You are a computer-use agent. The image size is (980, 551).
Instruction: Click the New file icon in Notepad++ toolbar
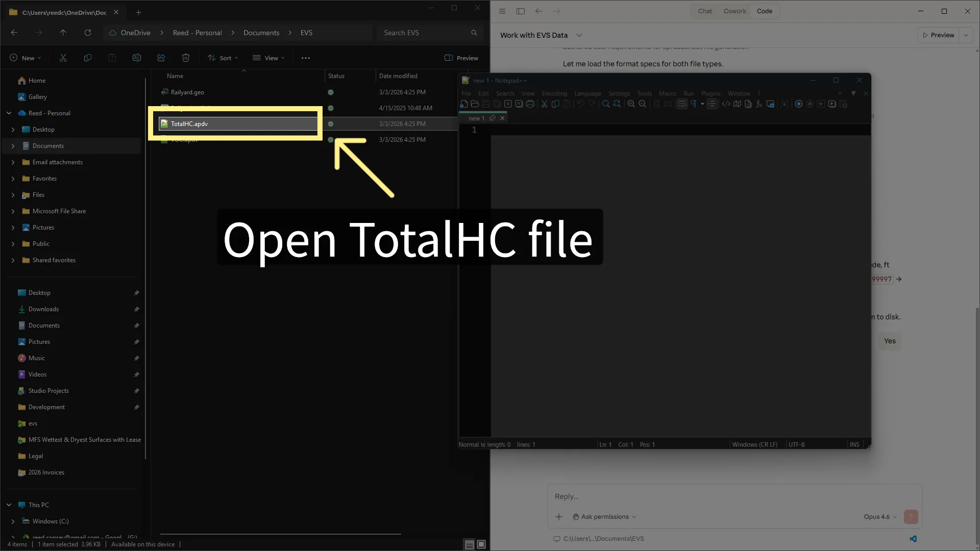point(464,104)
